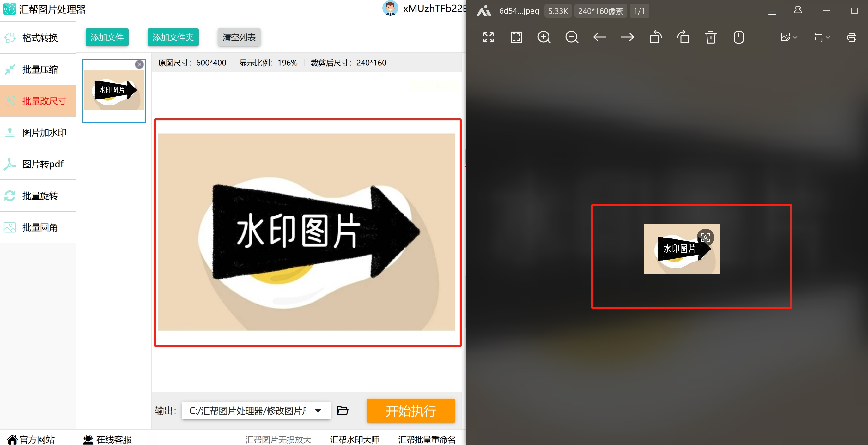This screenshot has width=868, height=445.
Task: Open output folder icon
Action: 343,410
